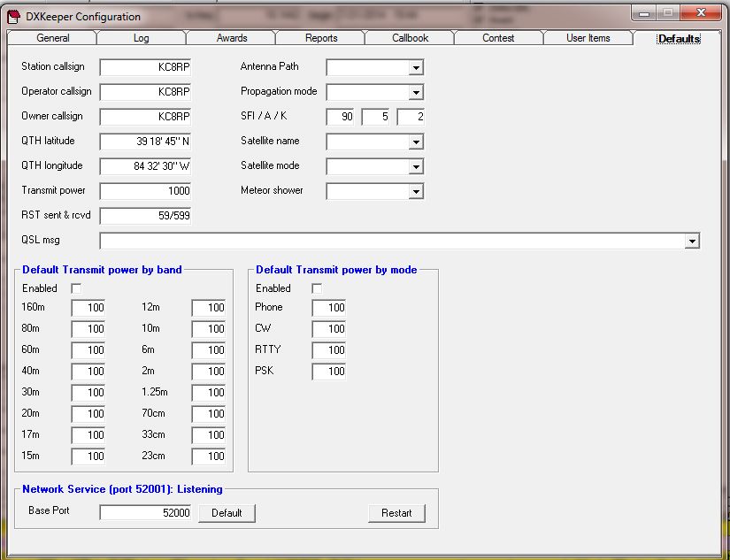This screenshot has height=560, width=730.
Task: Switch to the General tab
Action: point(52,38)
